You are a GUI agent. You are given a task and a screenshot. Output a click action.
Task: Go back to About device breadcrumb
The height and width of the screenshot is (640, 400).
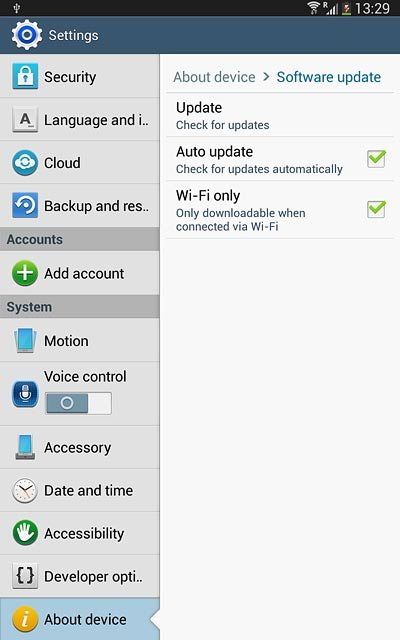[214, 77]
